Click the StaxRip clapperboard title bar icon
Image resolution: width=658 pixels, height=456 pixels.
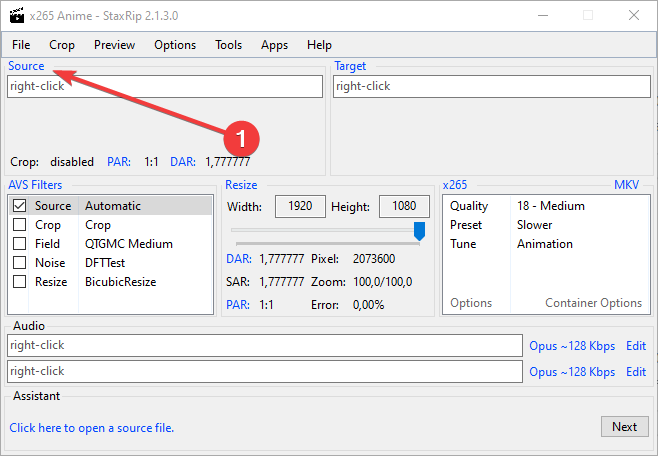point(17,16)
